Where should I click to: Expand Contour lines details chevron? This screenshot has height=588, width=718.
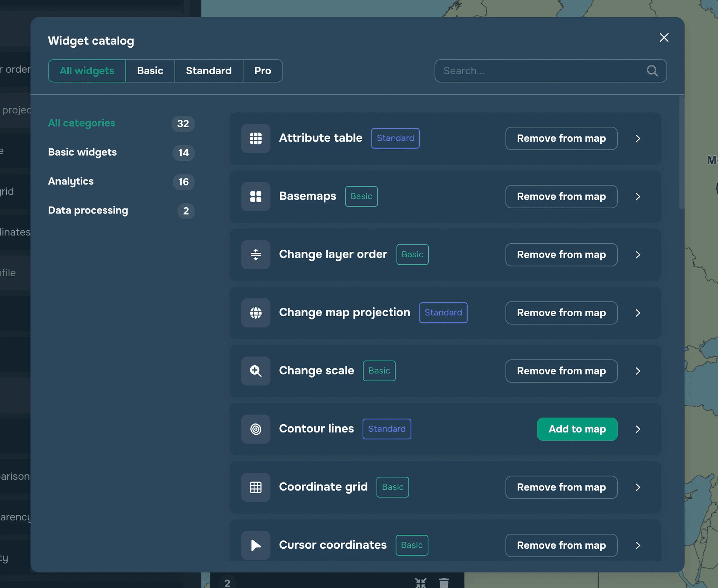[x=638, y=429]
